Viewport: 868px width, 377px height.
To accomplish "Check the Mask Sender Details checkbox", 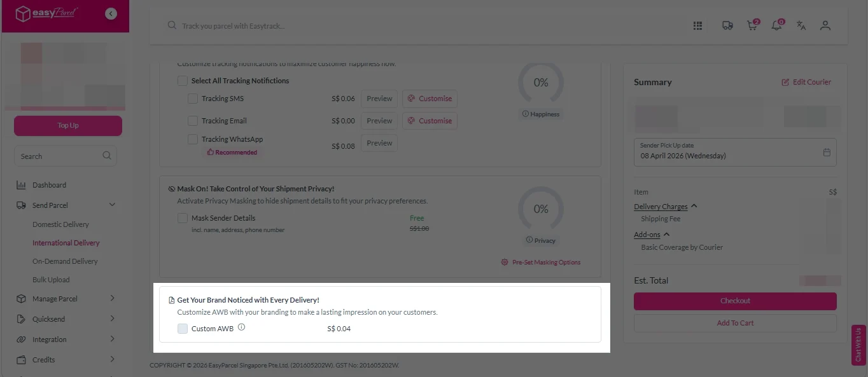I will 183,218.
